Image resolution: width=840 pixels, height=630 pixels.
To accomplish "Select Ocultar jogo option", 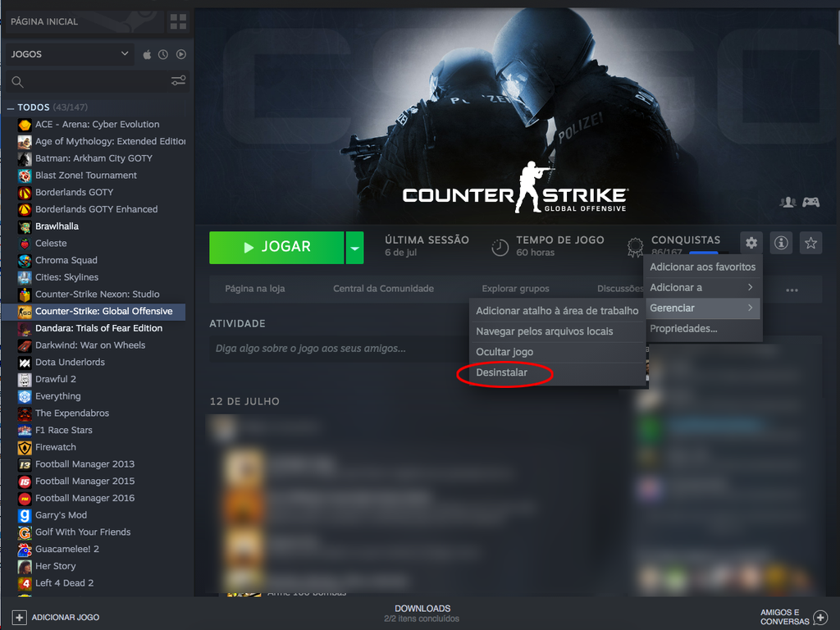I will pyautogui.click(x=557, y=352).
